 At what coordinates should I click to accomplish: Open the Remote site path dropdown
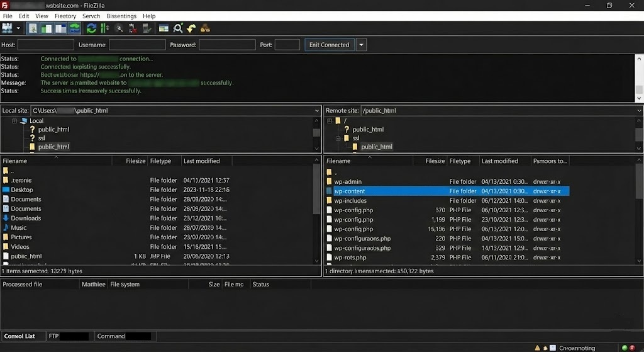tap(639, 111)
